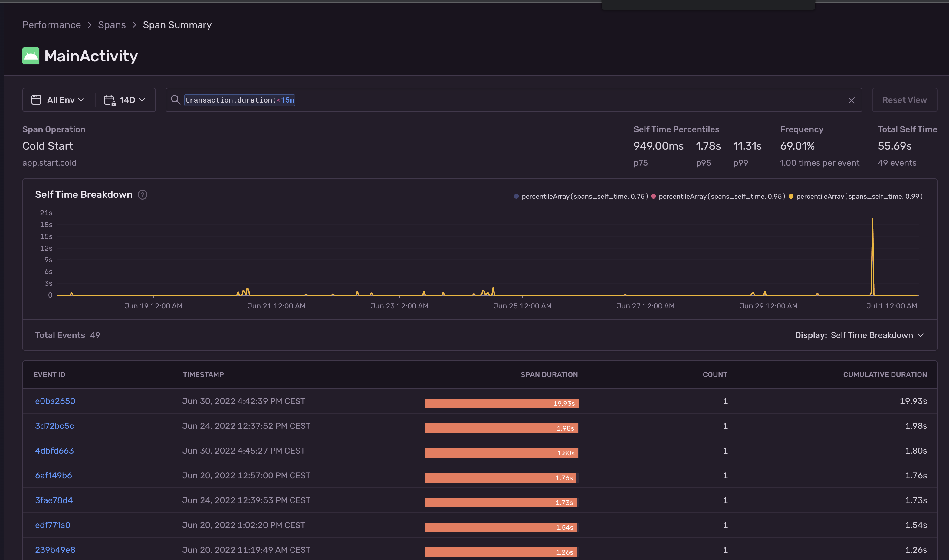Open the Self Time Breakdown help tooltip icon
Image resolution: width=949 pixels, height=560 pixels.
pyautogui.click(x=143, y=195)
